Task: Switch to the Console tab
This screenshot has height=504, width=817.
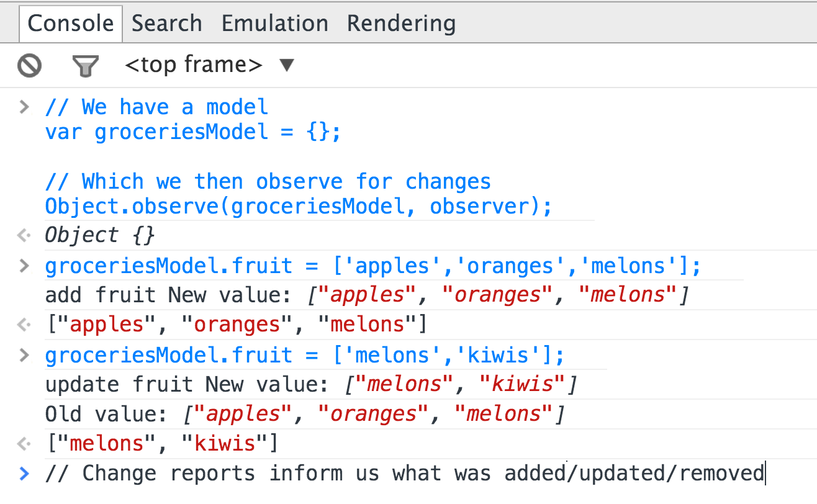Action: [71, 24]
